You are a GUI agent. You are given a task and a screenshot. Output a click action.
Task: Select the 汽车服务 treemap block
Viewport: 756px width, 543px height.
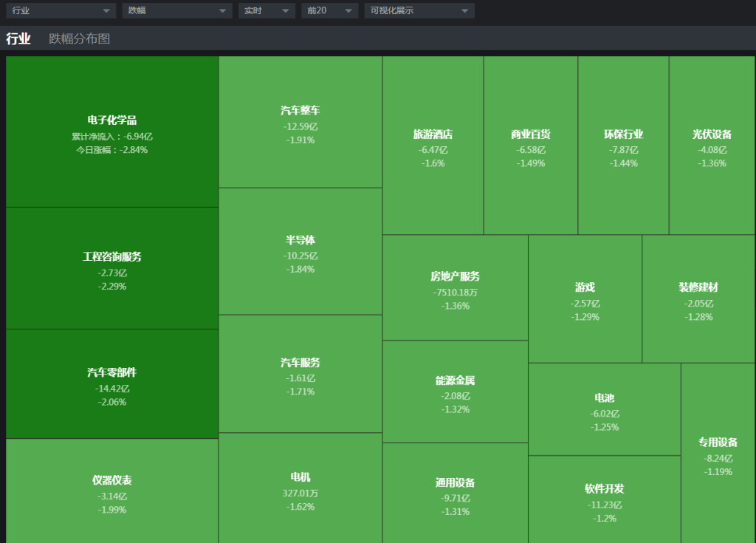click(x=300, y=374)
